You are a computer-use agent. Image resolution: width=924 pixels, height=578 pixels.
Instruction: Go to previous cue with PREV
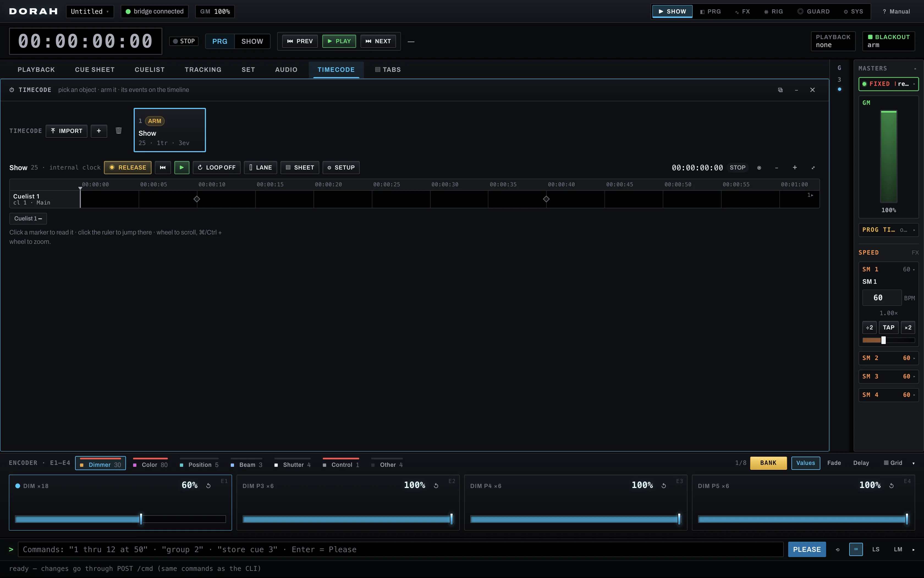(x=300, y=41)
